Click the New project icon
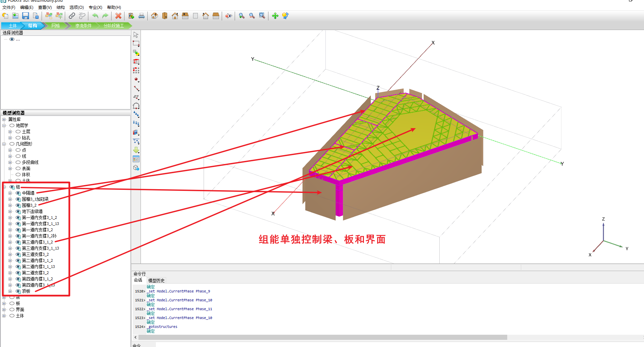 point(5,16)
